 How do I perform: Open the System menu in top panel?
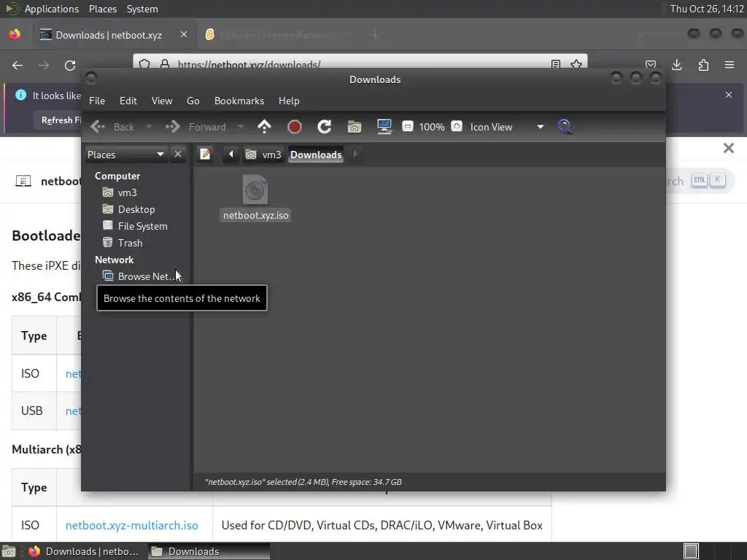142,9
